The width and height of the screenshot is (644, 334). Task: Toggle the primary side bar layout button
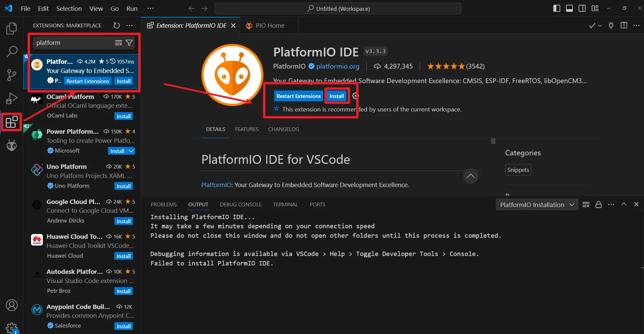(557, 8)
